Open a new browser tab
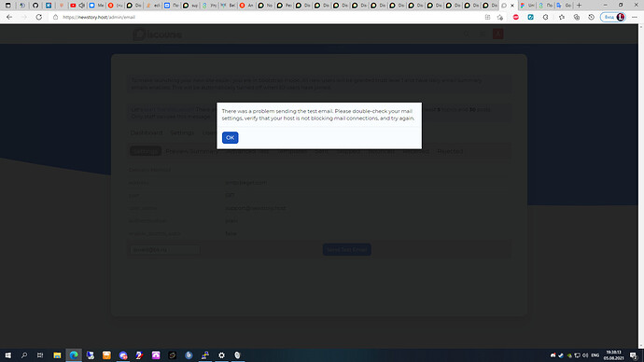This screenshot has height=362, width=644. click(579, 6)
